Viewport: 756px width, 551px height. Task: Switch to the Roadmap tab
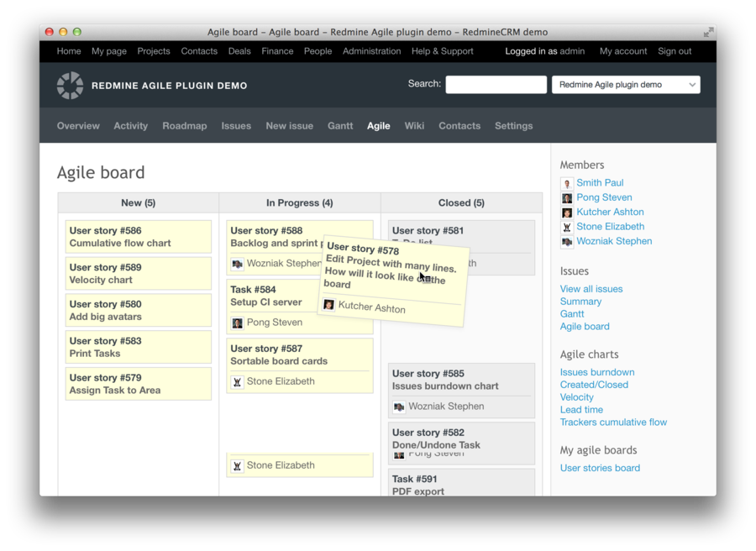[185, 126]
